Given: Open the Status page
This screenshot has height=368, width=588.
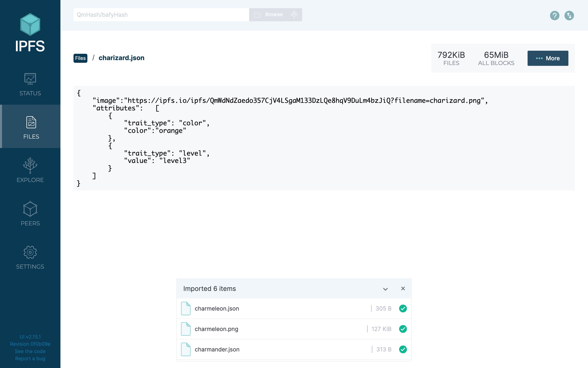Looking at the screenshot, I should tap(30, 84).
